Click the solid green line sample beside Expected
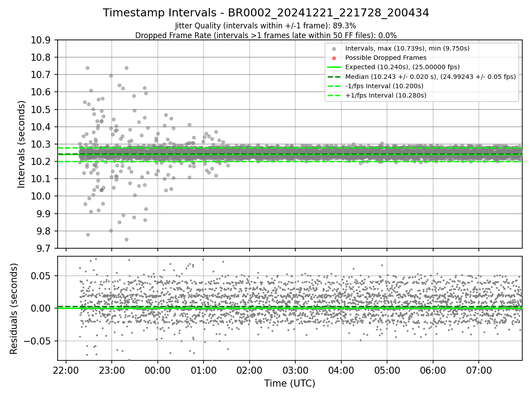The image size is (532, 399). pyautogui.click(x=334, y=67)
